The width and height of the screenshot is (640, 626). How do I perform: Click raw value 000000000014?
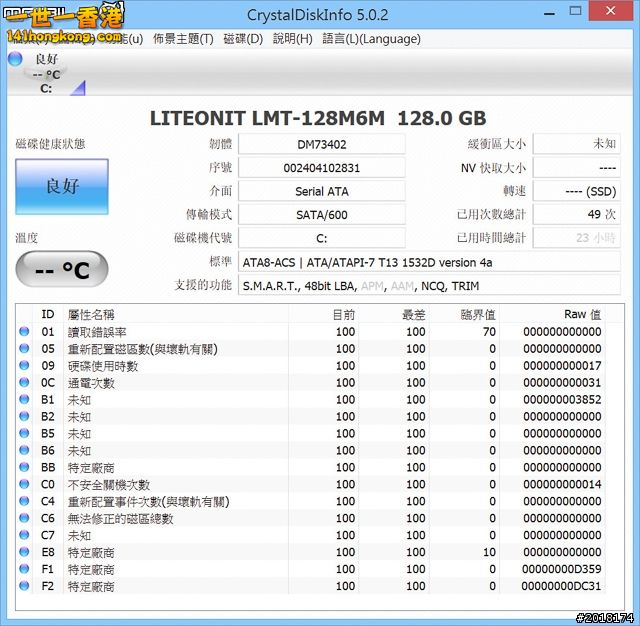point(562,484)
